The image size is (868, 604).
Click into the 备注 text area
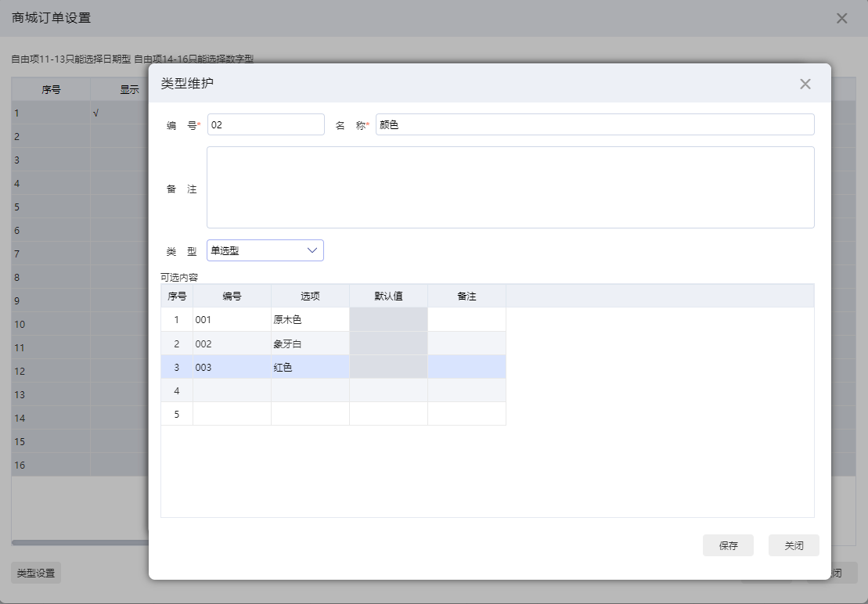click(510, 188)
